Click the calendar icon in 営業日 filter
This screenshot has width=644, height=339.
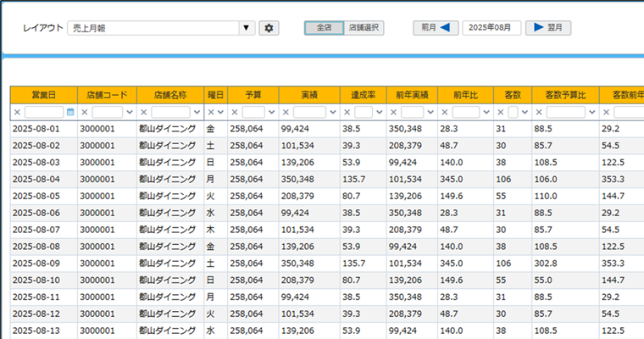coord(70,112)
